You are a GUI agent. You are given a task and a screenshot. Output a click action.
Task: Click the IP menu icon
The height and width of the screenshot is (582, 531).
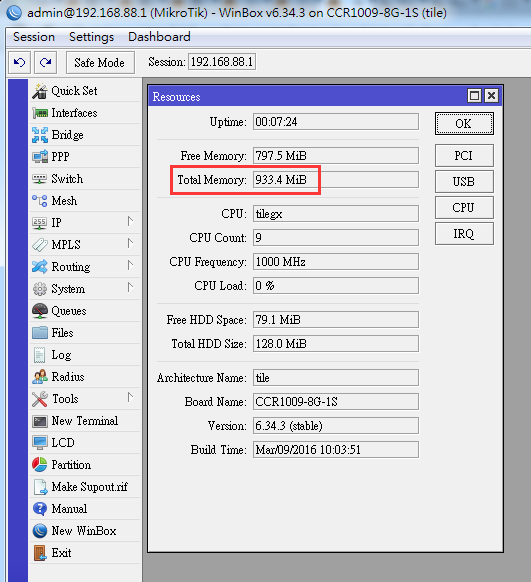[40, 223]
